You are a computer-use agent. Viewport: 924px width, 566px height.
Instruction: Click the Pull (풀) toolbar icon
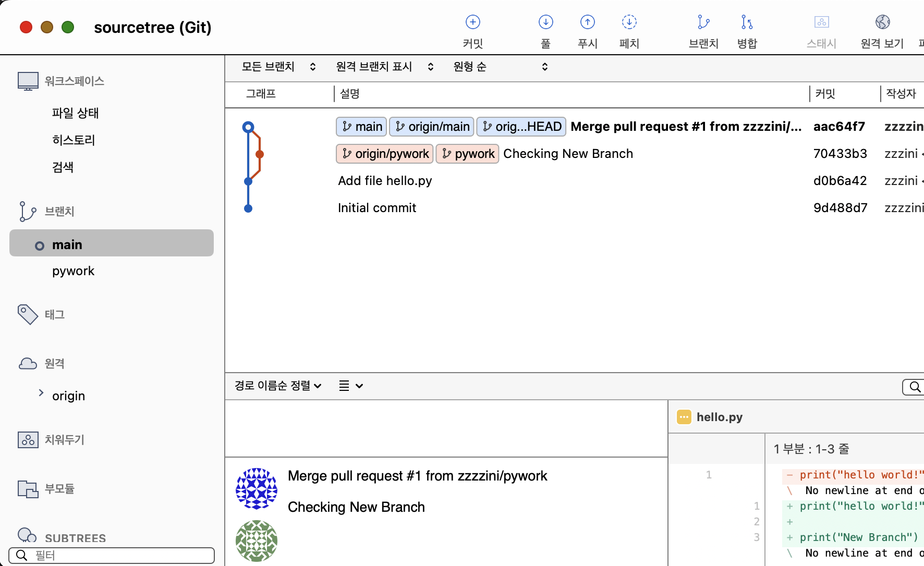[545, 22]
